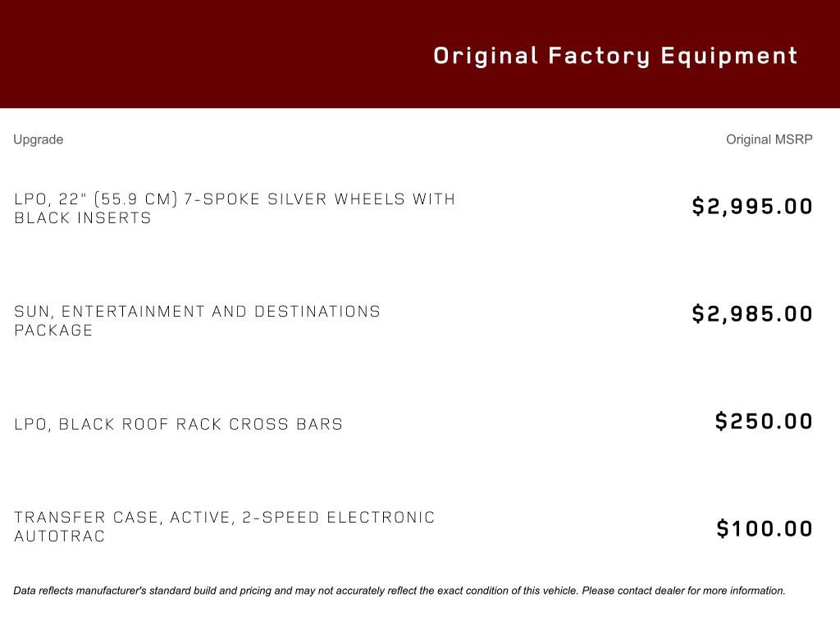The width and height of the screenshot is (840, 630).
Task: Select the 22" 7-spoke silver wheels upgrade
Action: (x=235, y=199)
